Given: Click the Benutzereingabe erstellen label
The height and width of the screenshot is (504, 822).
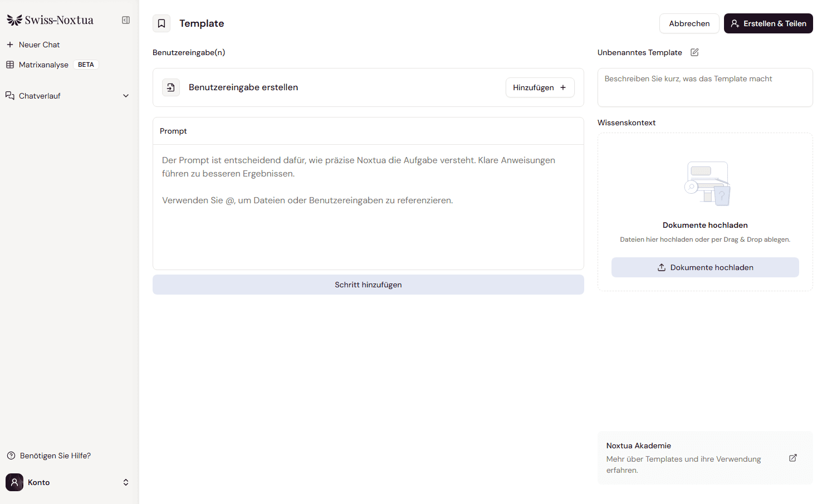Looking at the screenshot, I should coord(243,87).
